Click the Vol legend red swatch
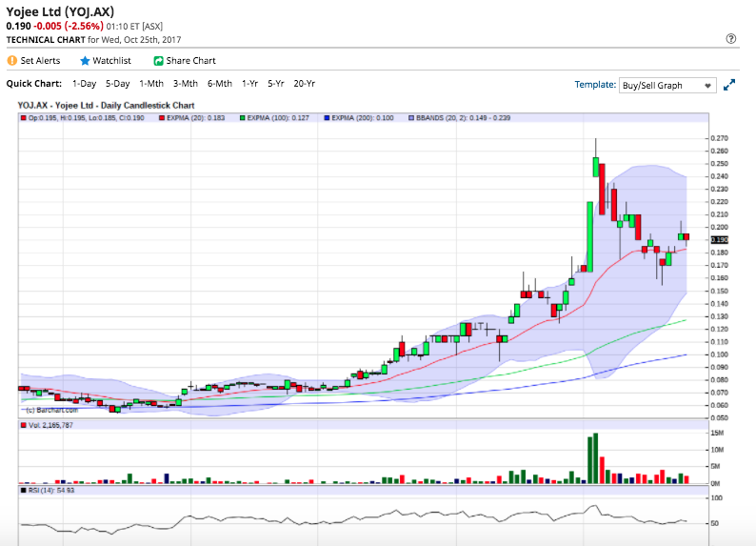 [23, 425]
